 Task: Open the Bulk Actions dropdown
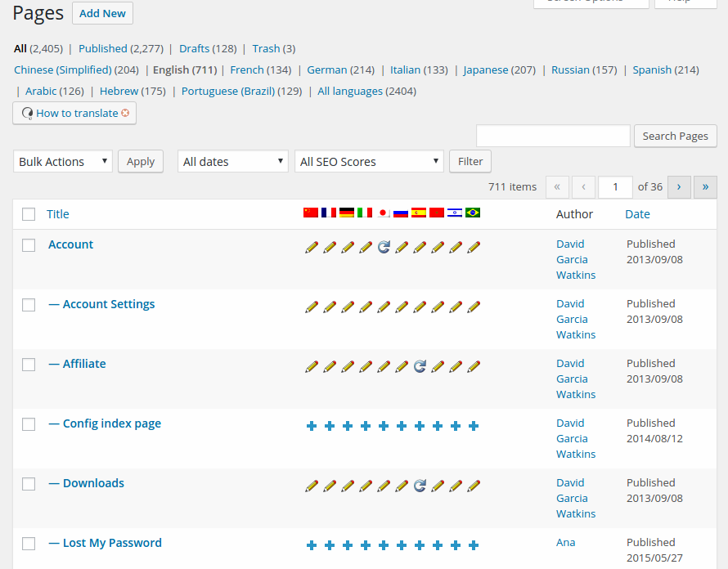tap(63, 162)
